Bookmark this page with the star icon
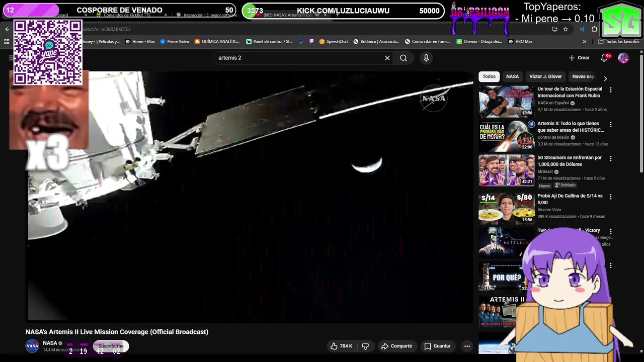 [566, 29]
